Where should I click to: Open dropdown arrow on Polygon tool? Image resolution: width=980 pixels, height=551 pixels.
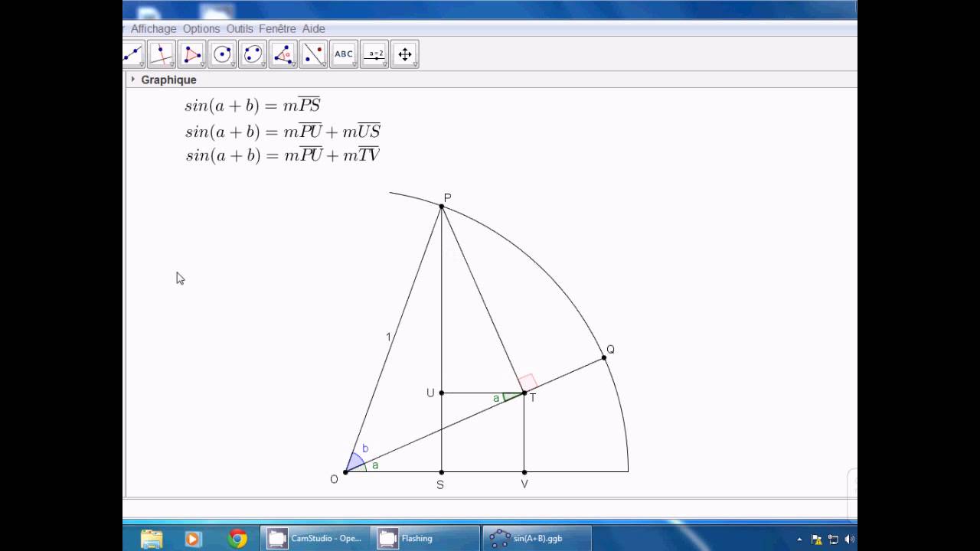coord(202,65)
